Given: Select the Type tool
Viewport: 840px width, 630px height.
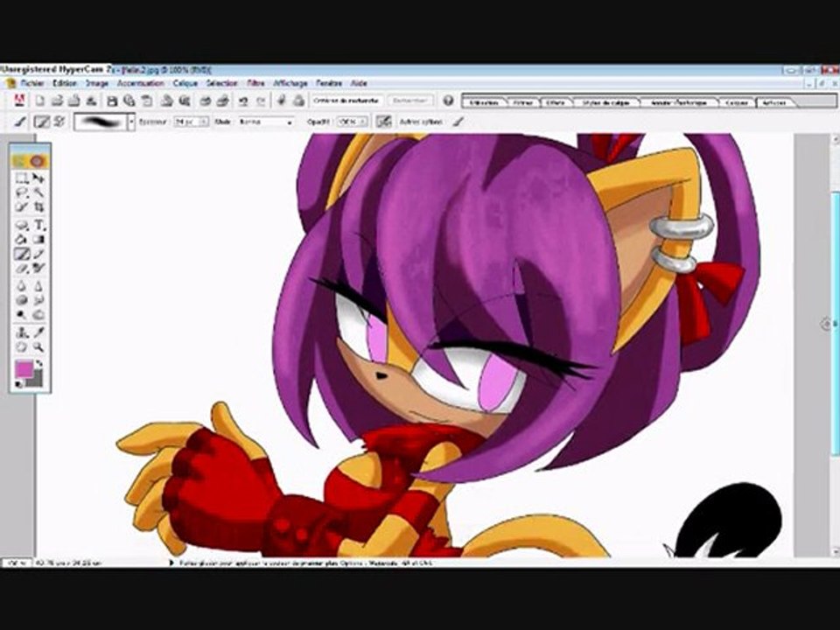Looking at the screenshot, I should pos(38,225).
